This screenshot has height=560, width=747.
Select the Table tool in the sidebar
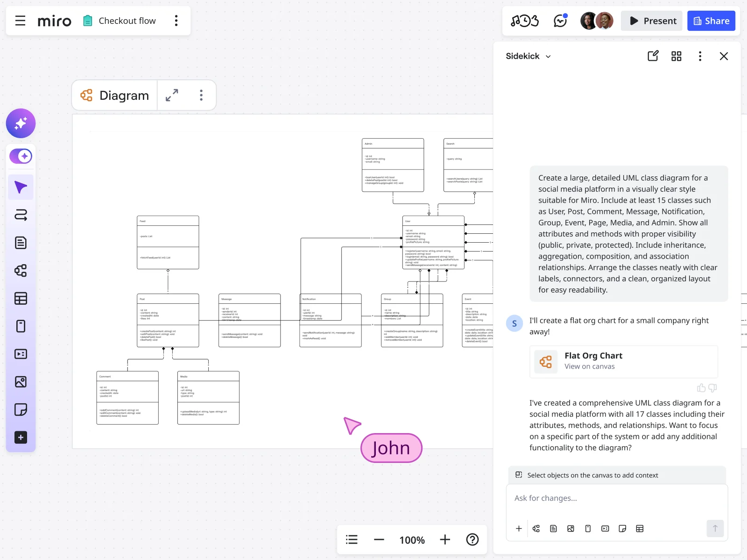21,298
